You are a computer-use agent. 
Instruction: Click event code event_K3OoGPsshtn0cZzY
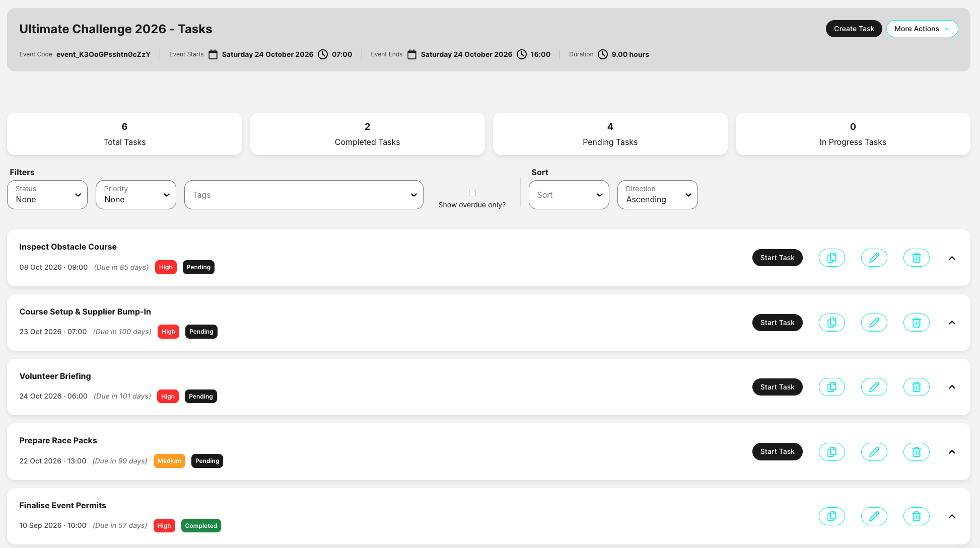coord(103,54)
